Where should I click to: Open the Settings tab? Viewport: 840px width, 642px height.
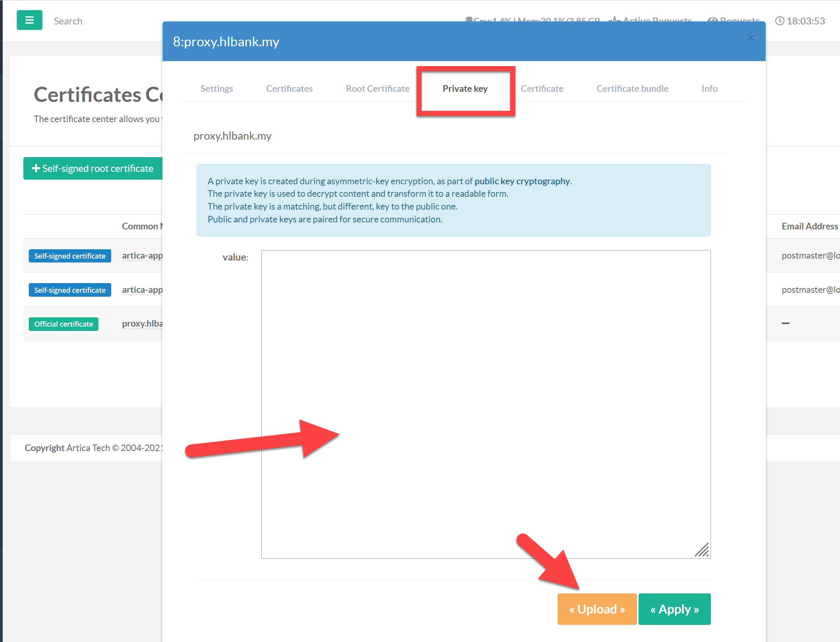[217, 89]
